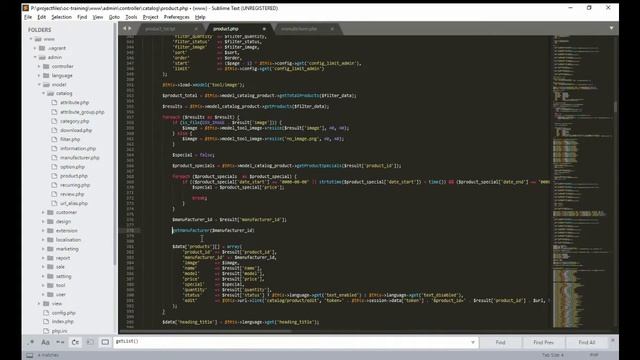This screenshot has width=640, height=360.
Task: Open download.php file icon in sidebar
Action: (54, 130)
